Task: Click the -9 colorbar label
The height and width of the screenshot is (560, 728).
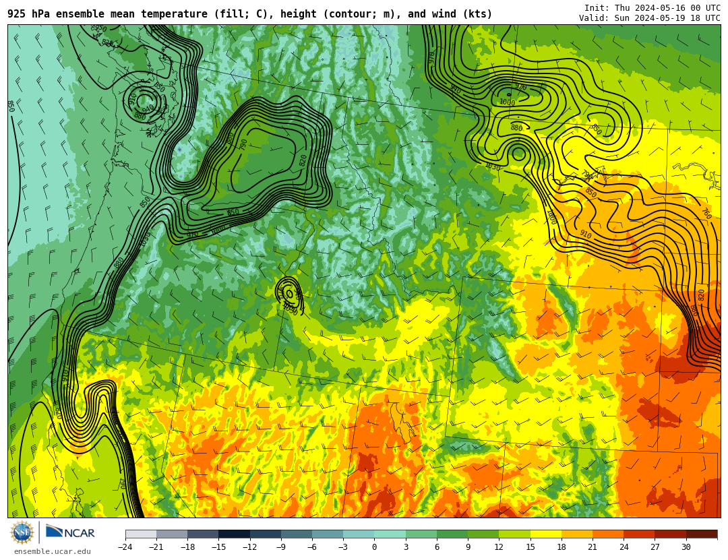Action: coord(281,547)
